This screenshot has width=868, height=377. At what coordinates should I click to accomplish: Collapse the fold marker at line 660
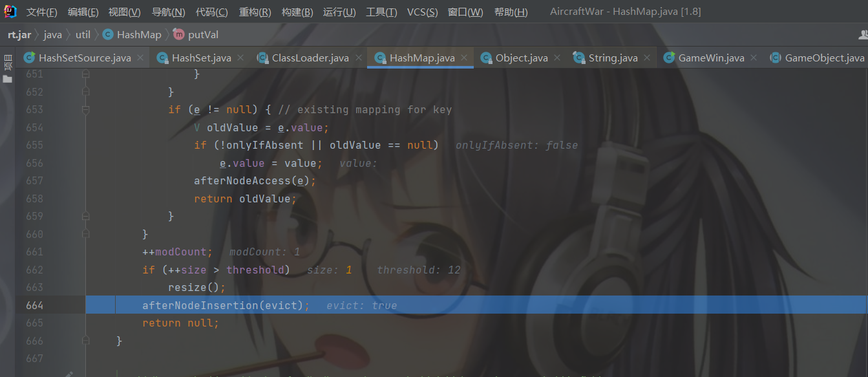click(x=86, y=235)
